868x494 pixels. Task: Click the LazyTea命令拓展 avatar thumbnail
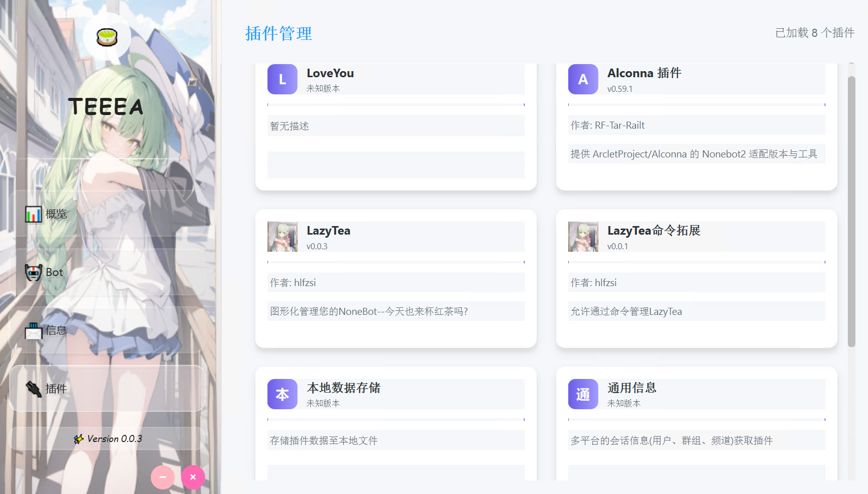pos(583,237)
